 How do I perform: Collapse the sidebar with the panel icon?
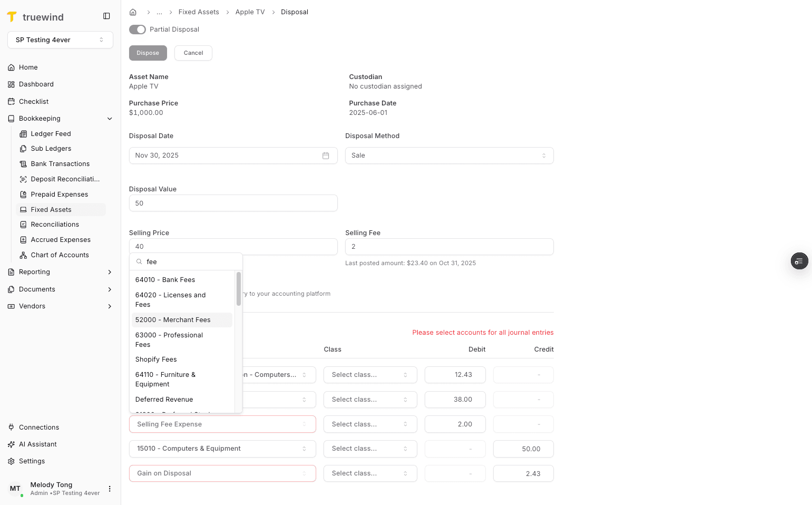point(106,16)
